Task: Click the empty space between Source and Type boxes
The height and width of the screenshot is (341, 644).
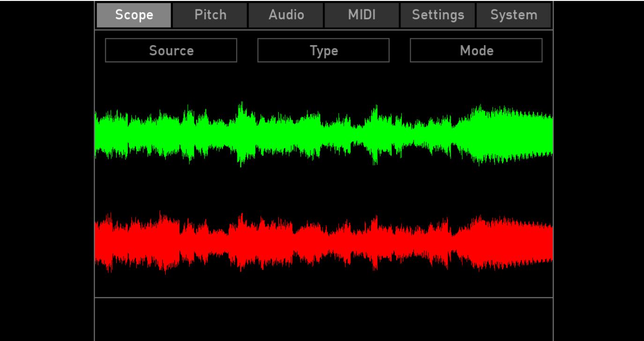Action: click(x=247, y=50)
